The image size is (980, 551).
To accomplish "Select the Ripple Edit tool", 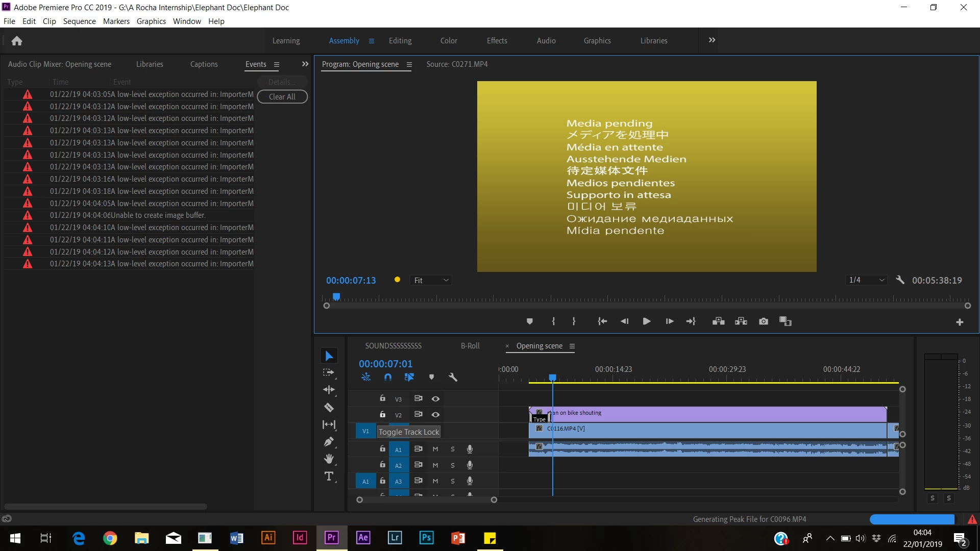I will pos(329,390).
